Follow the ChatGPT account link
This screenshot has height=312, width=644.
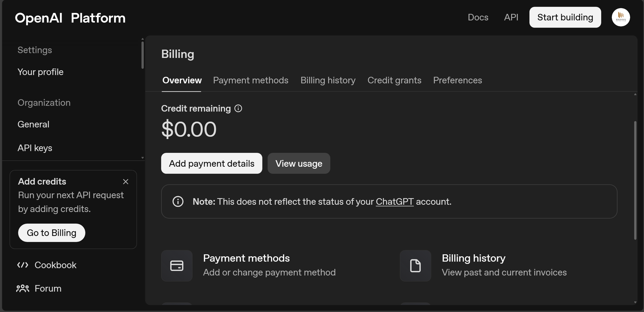coord(394,201)
